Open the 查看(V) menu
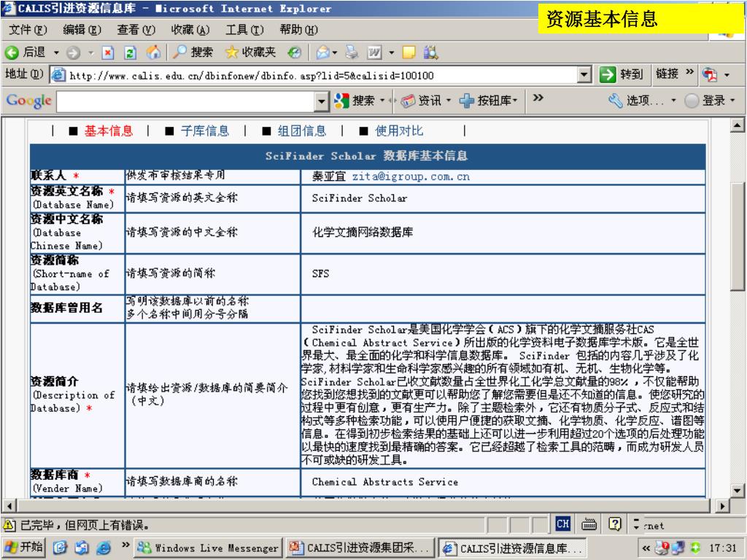The image size is (747, 560). (x=136, y=29)
